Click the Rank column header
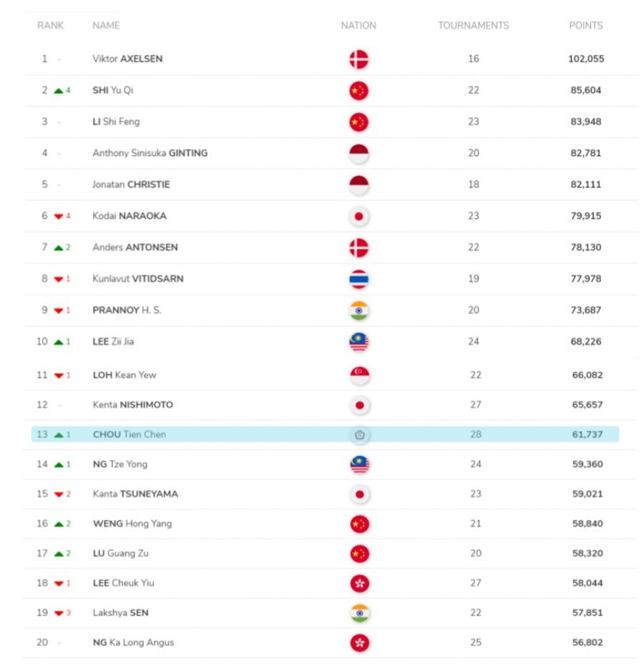The width and height of the screenshot is (644, 666). 50,26
